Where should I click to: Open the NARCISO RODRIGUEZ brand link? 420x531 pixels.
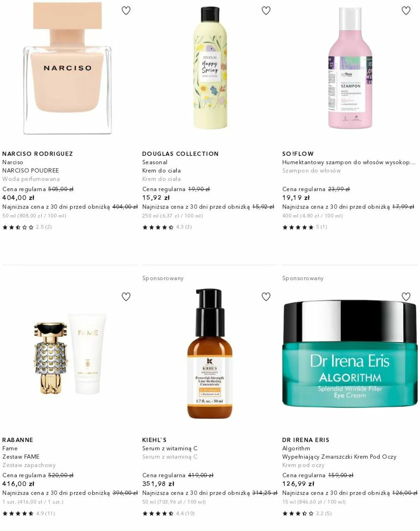(38, 154)
